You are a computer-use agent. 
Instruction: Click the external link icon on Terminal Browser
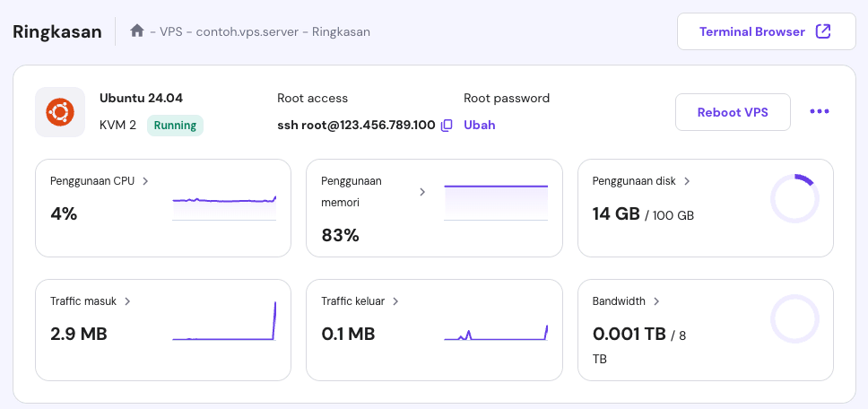click(x=823, y=31)
